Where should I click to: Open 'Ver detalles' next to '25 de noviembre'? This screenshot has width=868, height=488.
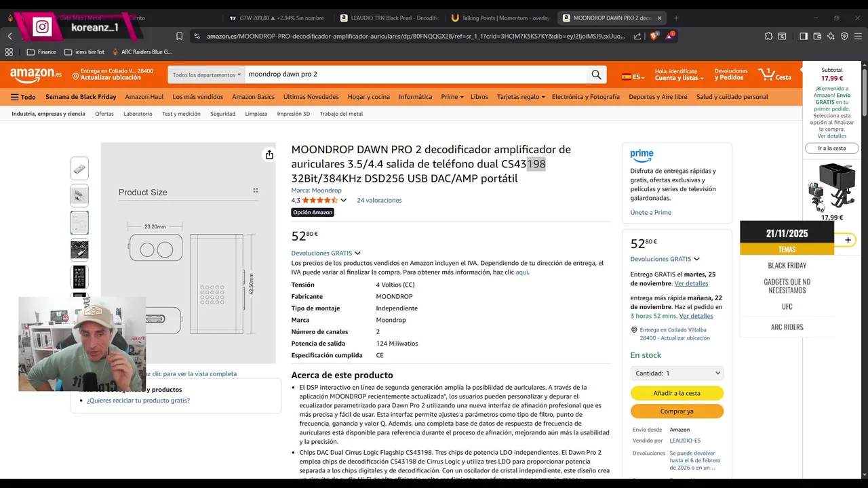691,283
